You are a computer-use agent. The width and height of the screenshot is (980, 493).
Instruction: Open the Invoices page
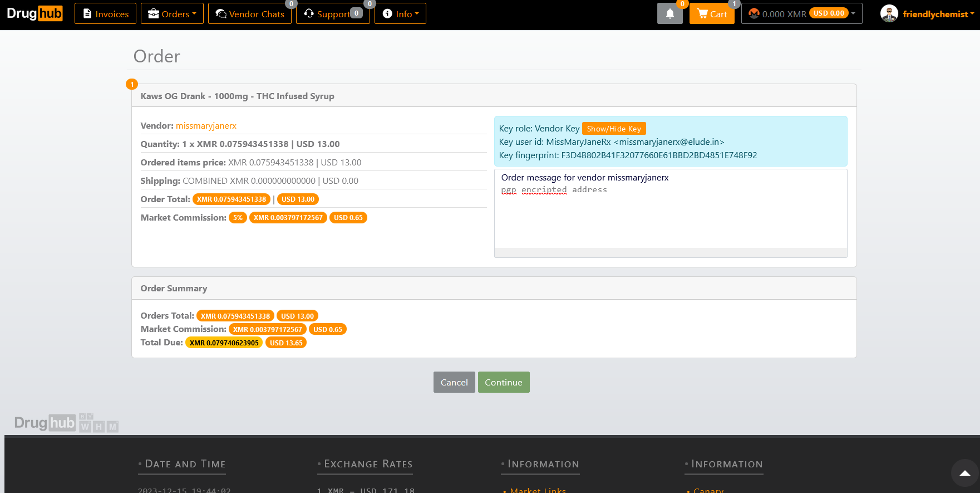[x=105, y=13]
